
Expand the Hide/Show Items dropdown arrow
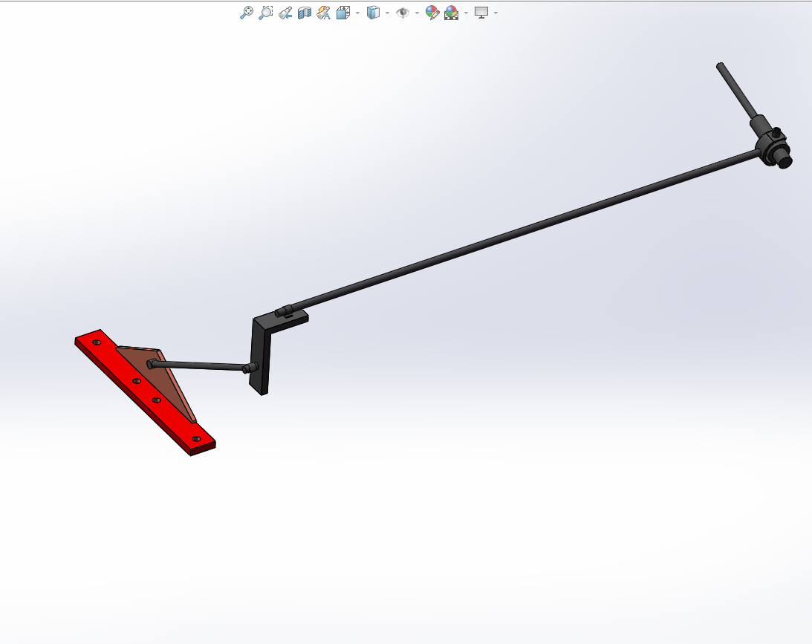417,13
